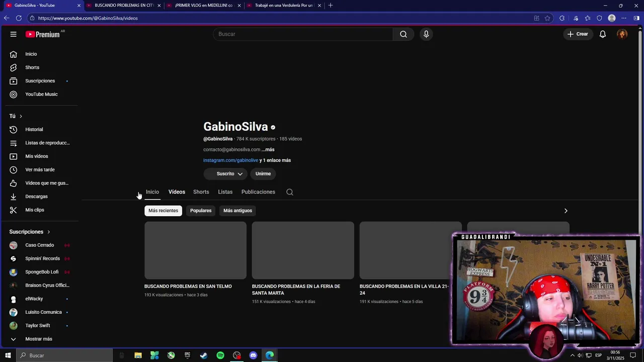Add this page to browser favorites
Viewport: 644px width, 362px height.
click(x=547, y=18)
